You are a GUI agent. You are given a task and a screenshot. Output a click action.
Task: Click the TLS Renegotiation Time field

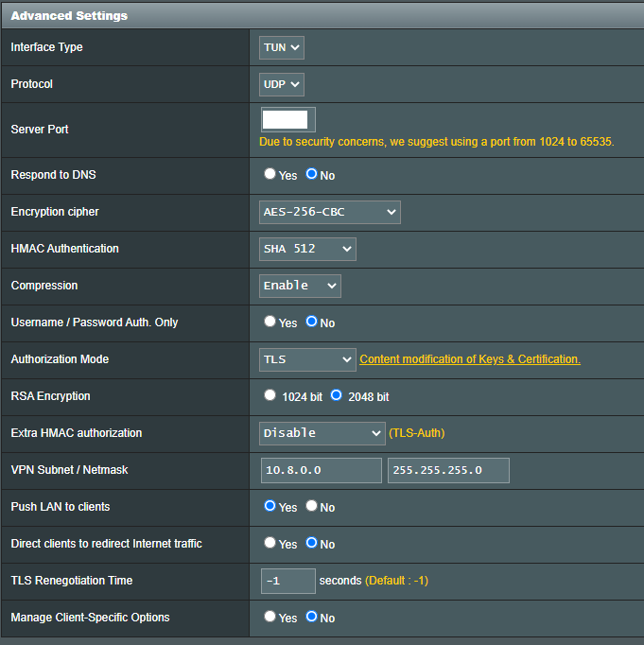point(287,581)
